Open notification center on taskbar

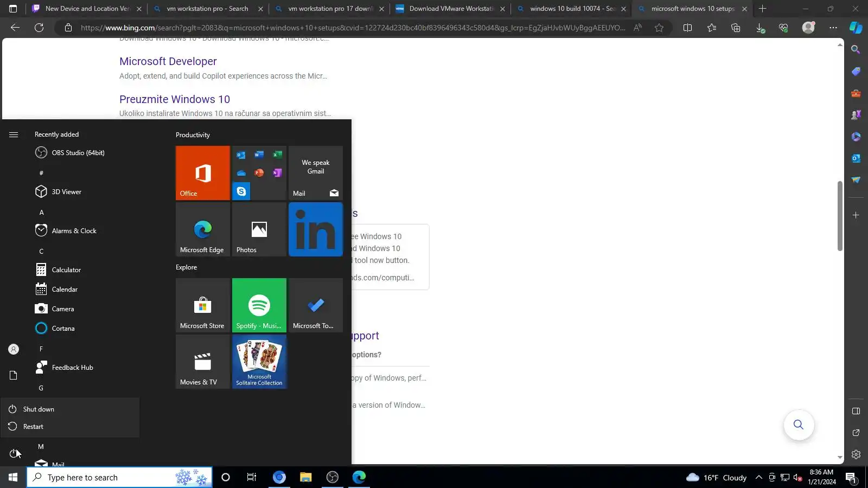pos(851,478)
